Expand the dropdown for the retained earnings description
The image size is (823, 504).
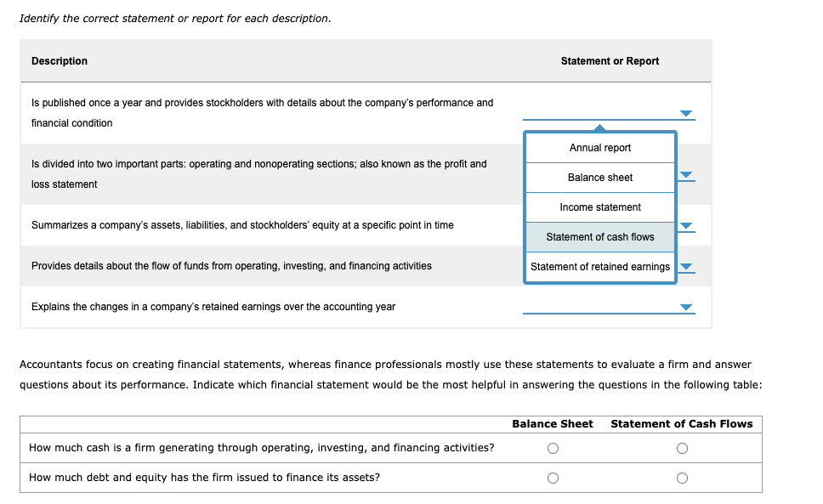[684, 307]
